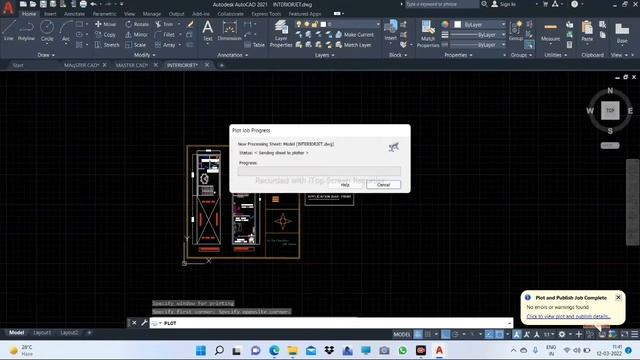640x360 pixels.
Task: Click the Plot printer icon in quick access toolbar
Action: coord(83,4)
